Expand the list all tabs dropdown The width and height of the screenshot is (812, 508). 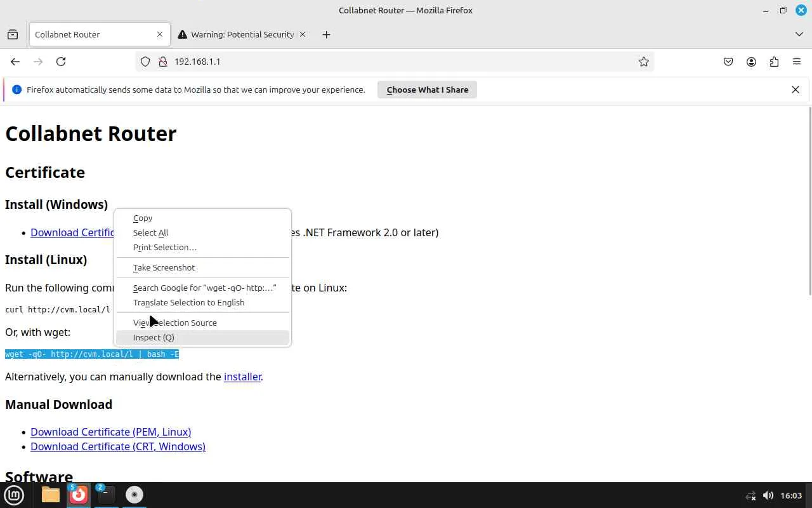[x=799, y=34]
